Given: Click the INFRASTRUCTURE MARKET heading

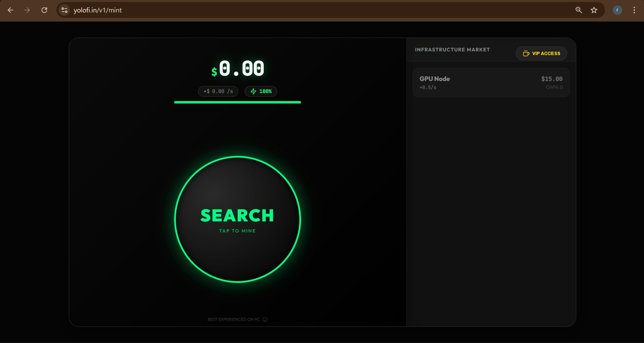Looking at the screenshot, I should click(452, 50).
